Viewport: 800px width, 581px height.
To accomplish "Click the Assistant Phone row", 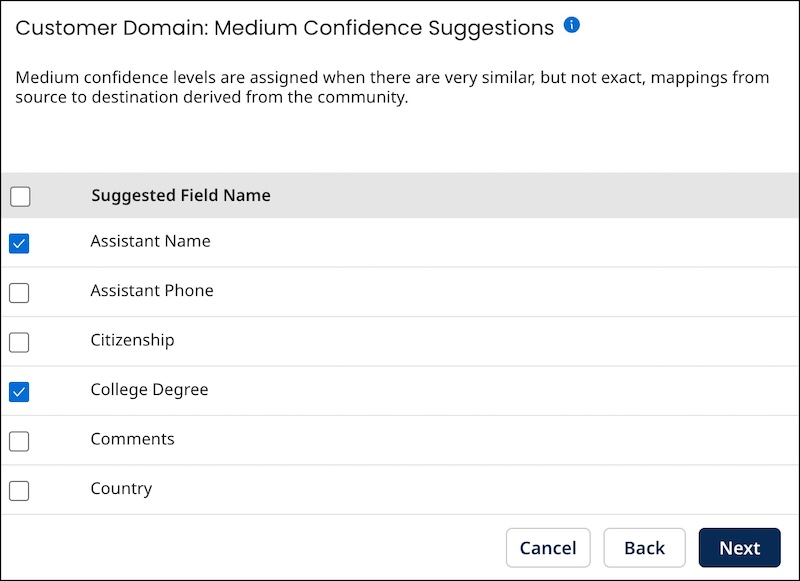I will (x=152, y=291).
